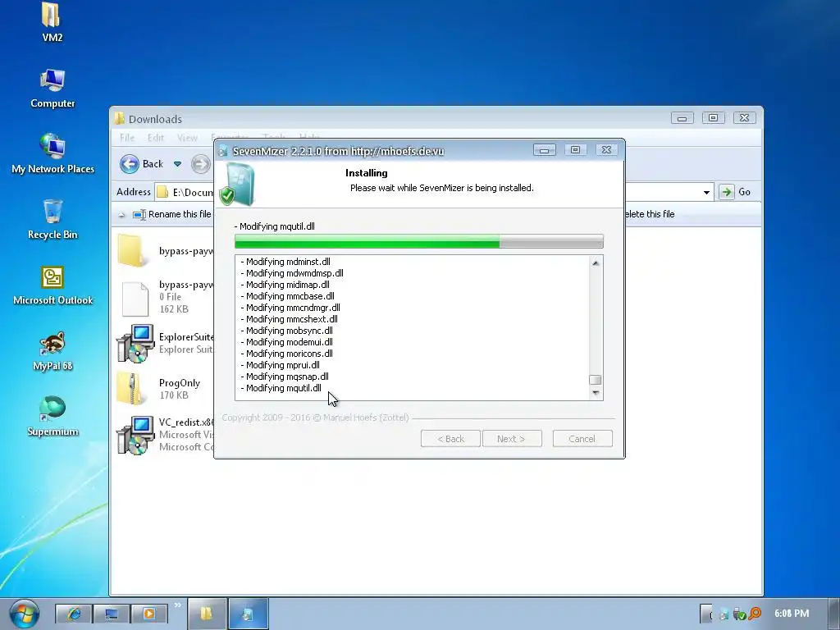Click the orange magnifier tray icon
The height and width of the screenshot is (630, 840).
click(756, 614)
